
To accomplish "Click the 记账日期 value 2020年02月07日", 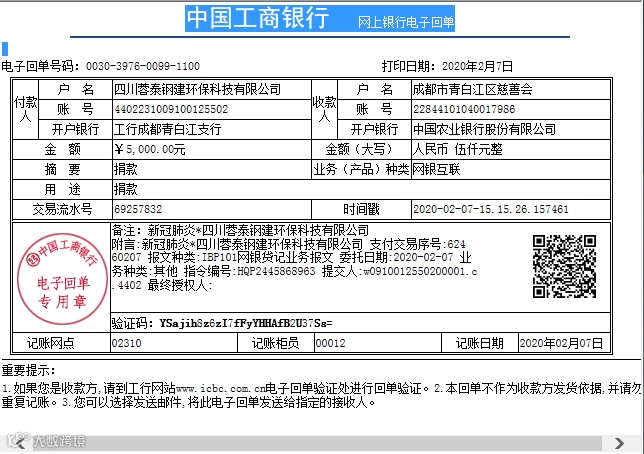I will [x=561, y=343].
